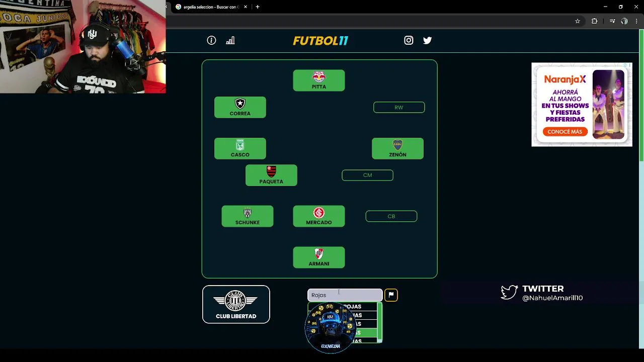Select the Mercado player slot

[x=319, y=216]
